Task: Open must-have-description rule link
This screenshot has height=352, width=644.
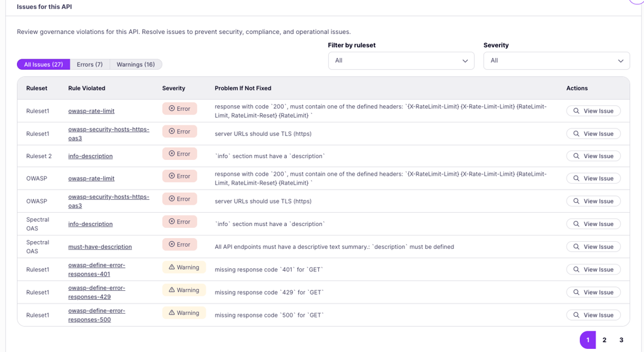Action: (x=100, y=247)
